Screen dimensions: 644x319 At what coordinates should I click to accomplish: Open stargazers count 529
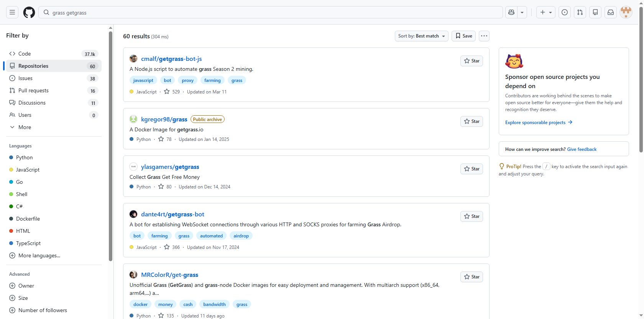(172, 92)
